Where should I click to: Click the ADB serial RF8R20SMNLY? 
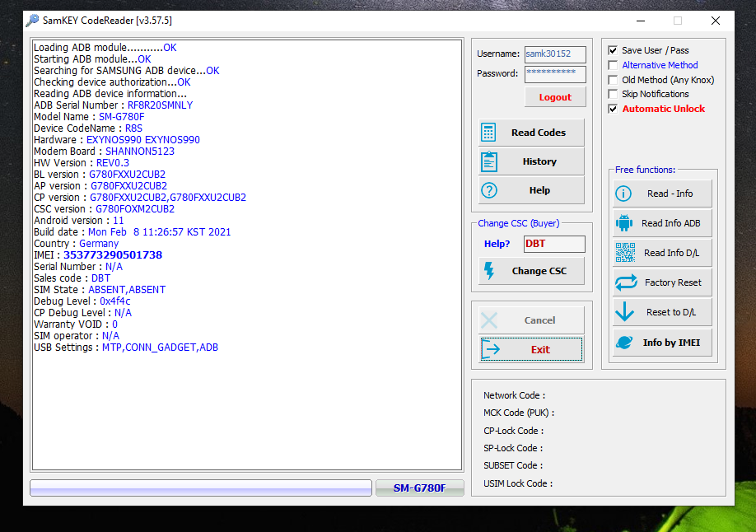pos(160,105)
